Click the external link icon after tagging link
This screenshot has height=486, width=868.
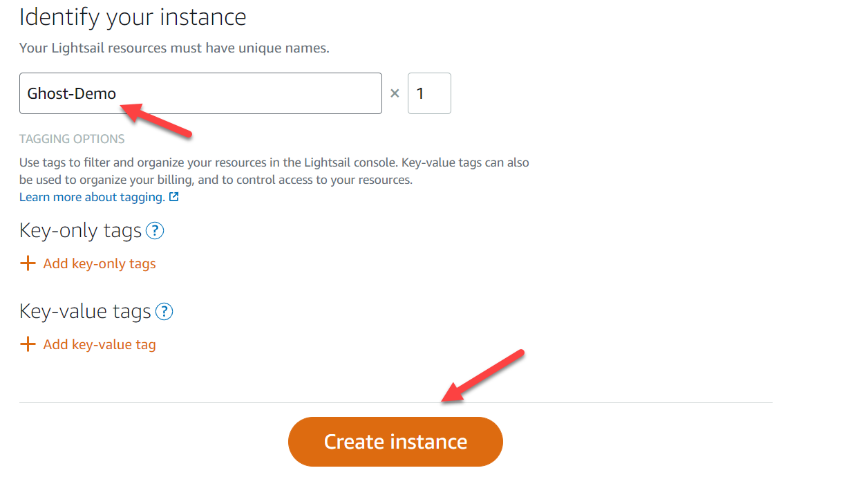tap(174, 197)
